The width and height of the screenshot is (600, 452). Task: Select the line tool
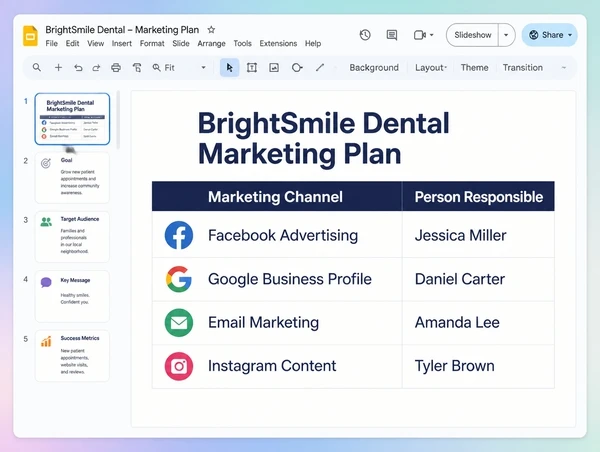click(x=320, y=68)
